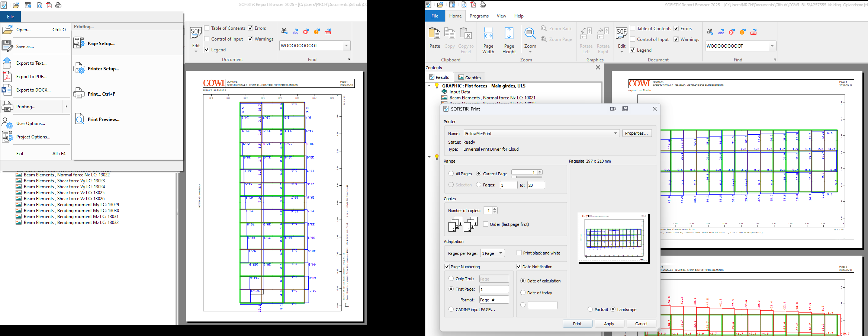Check Order (last page first) option
The width and height of the screenshot is (868, 336).
click(486, 224)
